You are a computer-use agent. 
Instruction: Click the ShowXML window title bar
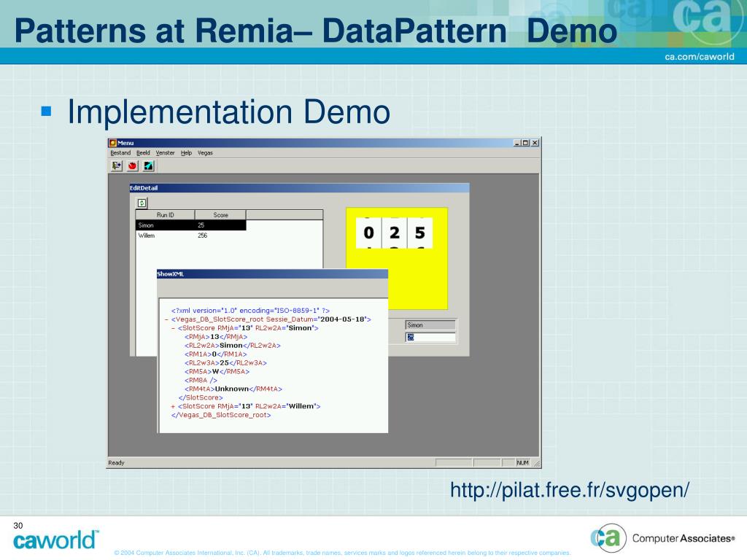(x=273, y=274)
